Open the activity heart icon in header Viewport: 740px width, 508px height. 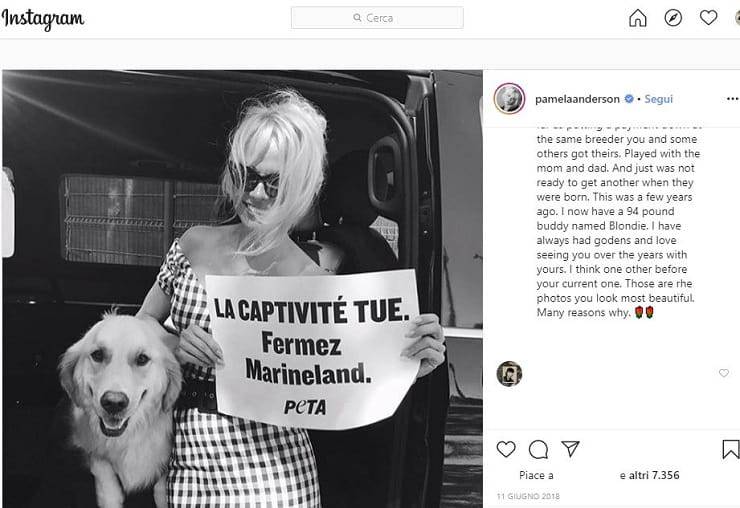[708, 18]
